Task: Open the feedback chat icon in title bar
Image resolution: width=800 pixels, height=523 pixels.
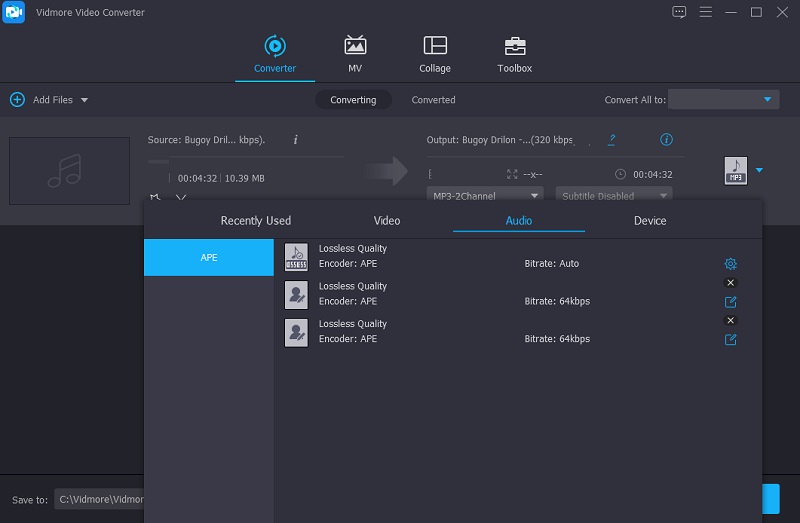Action: 680,12
